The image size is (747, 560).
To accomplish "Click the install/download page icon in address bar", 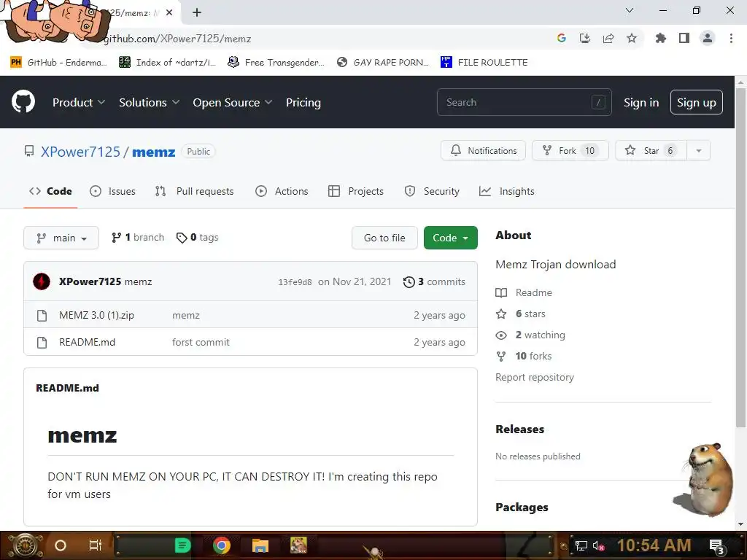I will click(585, 38).
